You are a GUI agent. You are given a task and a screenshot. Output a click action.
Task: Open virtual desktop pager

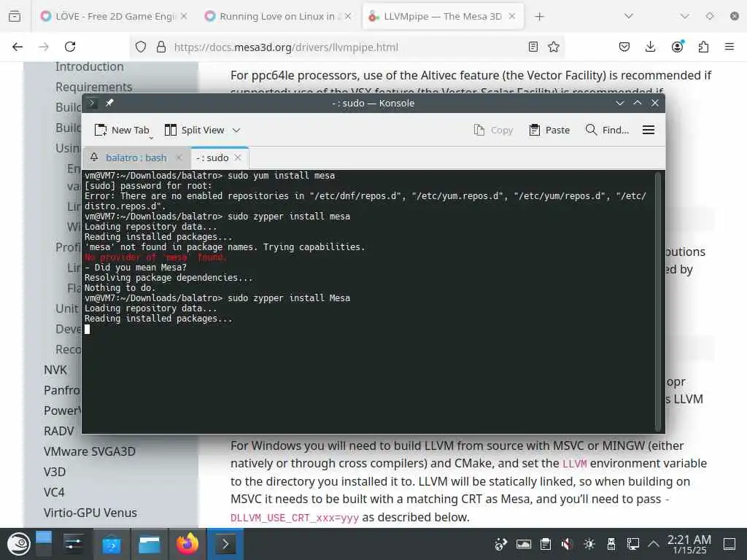[43, 544]
